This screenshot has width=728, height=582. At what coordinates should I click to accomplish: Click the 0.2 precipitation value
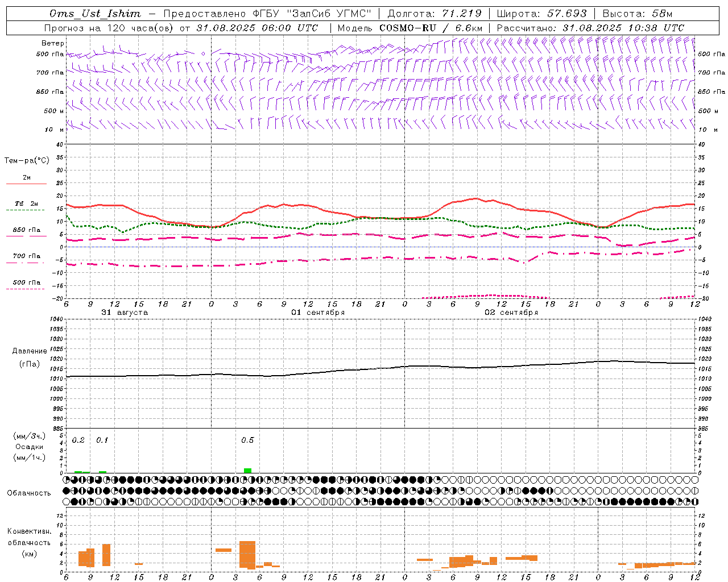(78, 440)
